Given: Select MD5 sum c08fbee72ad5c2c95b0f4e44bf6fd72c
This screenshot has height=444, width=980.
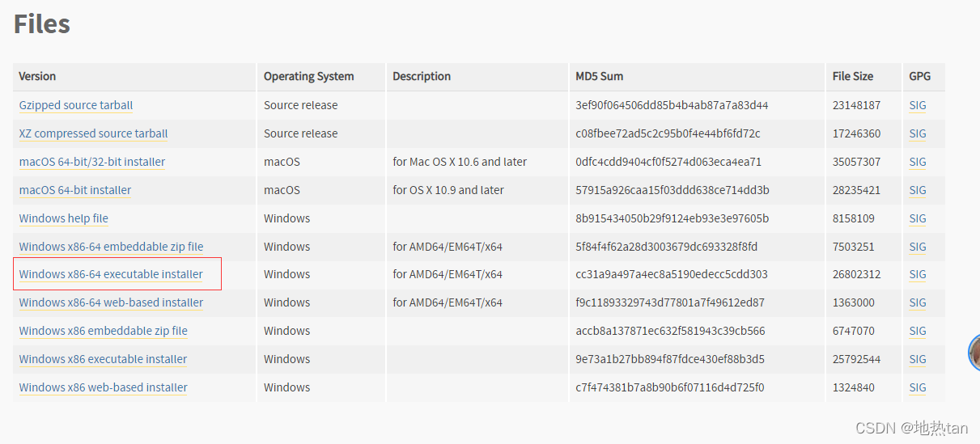Looking at the screenshot, I should coord(668,133).
